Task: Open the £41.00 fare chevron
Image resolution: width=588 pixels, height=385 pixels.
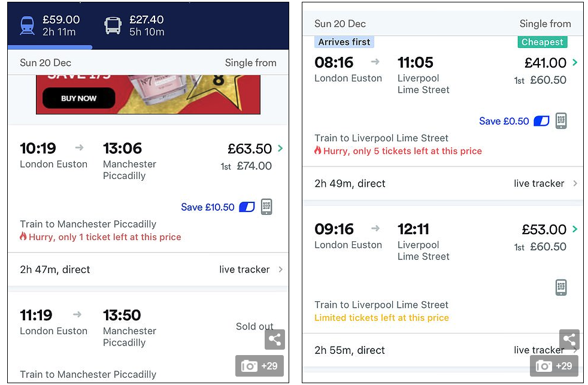Action: click(575, 62)
